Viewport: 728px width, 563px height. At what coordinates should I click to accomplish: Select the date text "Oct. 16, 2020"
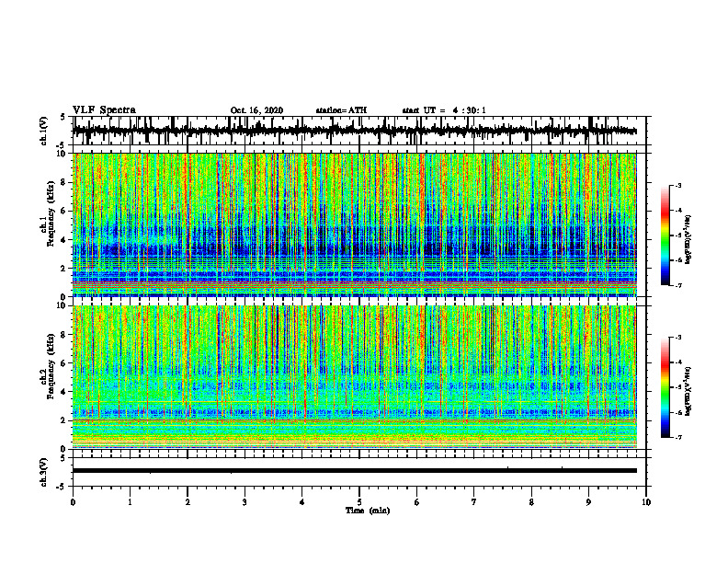256,110
